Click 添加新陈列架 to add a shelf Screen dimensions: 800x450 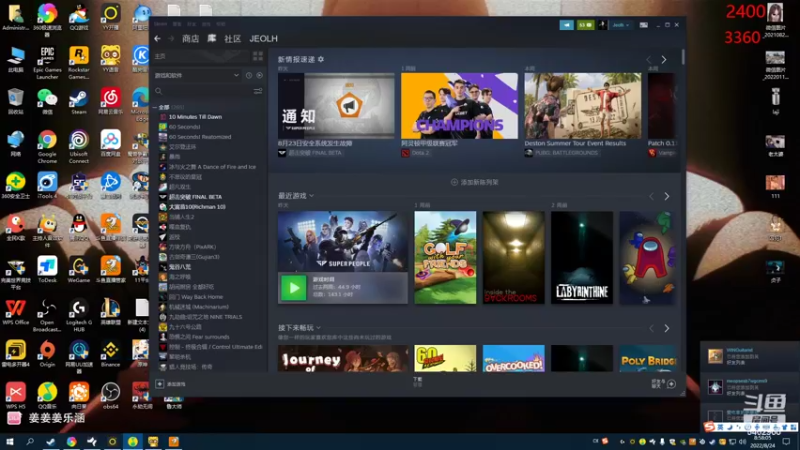pos(474,182)
